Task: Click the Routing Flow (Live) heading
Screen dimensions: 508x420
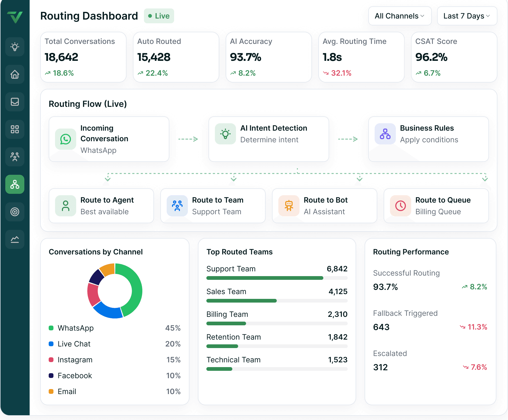Action: (x=88, y=104)
